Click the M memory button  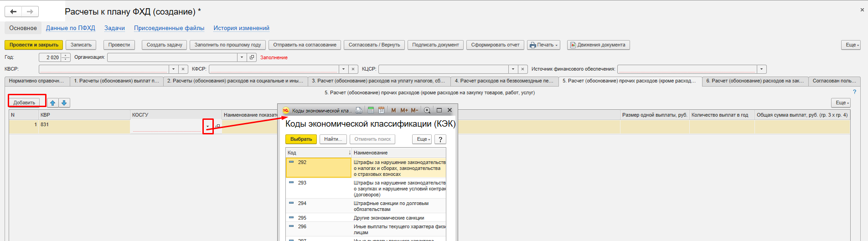click(393, 110)
